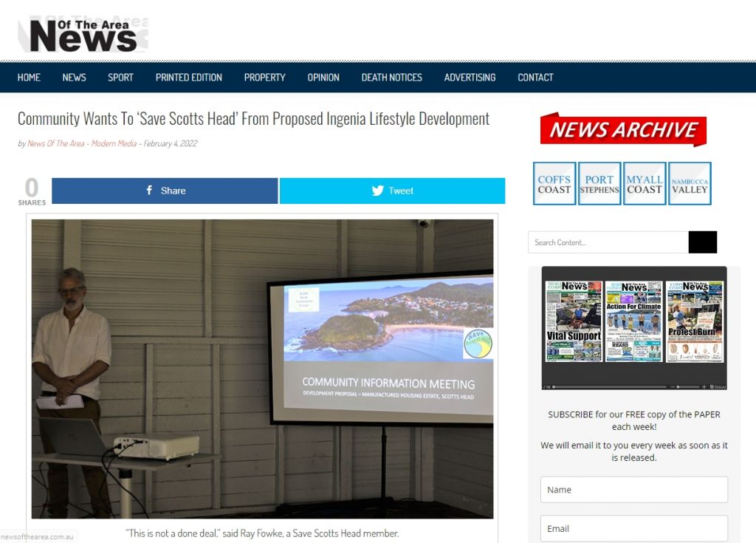Click the Twitter bird icon
Viewport: 756px width, 543px height.
pos(377,191)
